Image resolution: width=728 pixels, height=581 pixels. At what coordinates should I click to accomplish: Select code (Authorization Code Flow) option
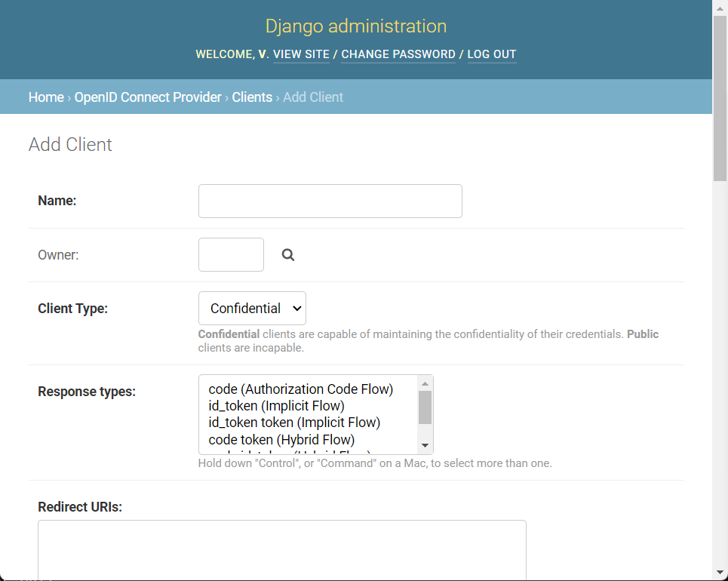click(301, 389)
